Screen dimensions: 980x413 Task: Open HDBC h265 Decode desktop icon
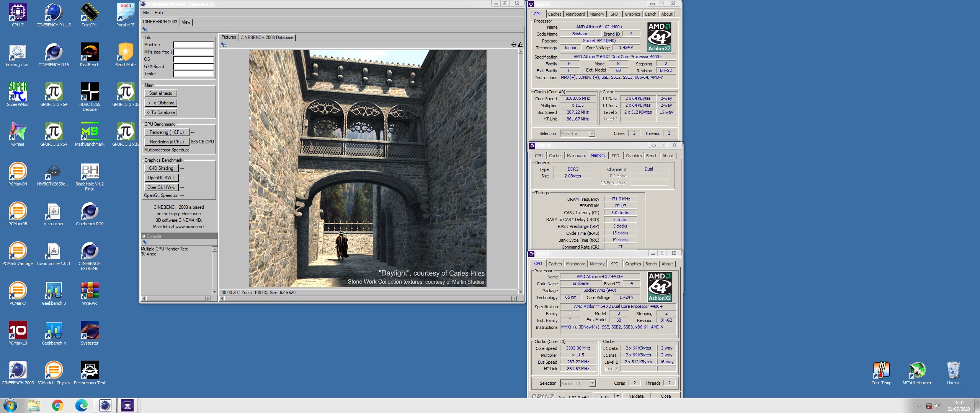[90, 96]
